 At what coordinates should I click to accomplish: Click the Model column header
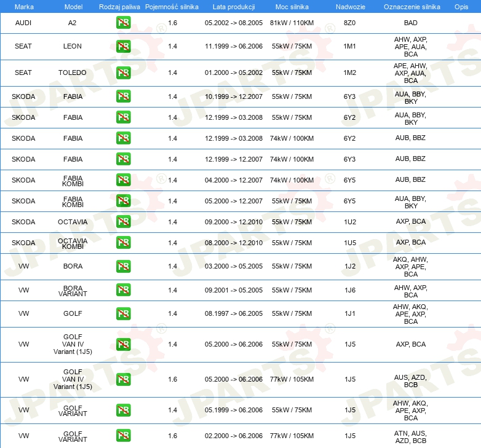tap(73, 7)
